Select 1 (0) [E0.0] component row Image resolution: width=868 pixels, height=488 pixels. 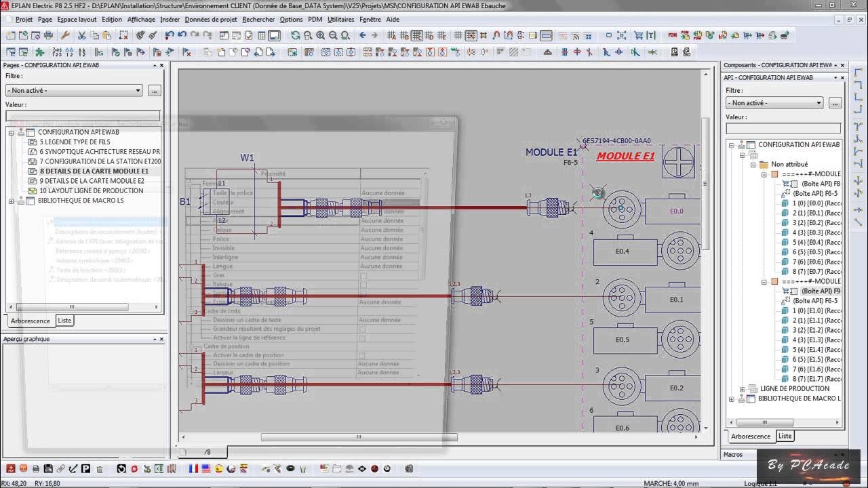point(817,203)
